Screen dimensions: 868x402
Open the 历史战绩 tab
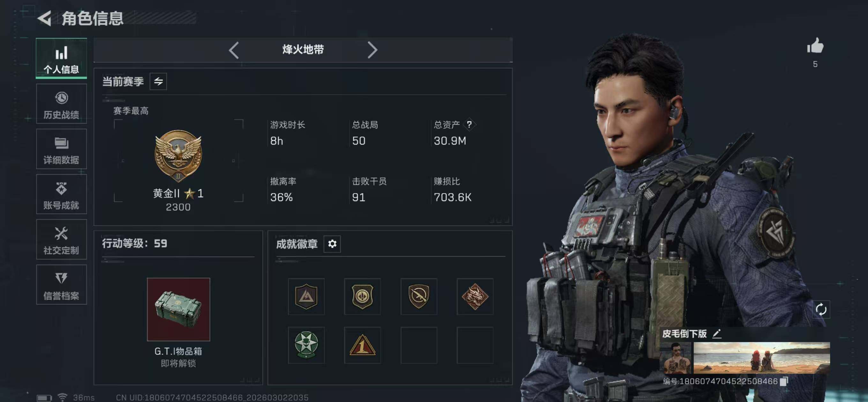tap(61, 104)
